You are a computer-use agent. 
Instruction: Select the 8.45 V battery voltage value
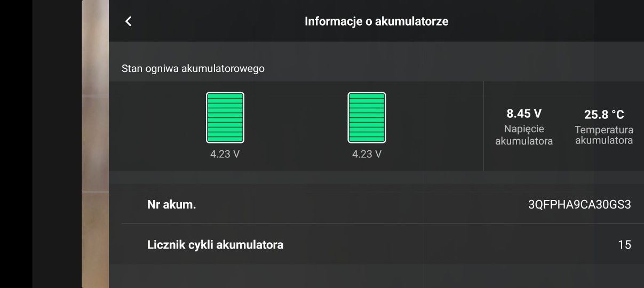[x=524, y=114]
